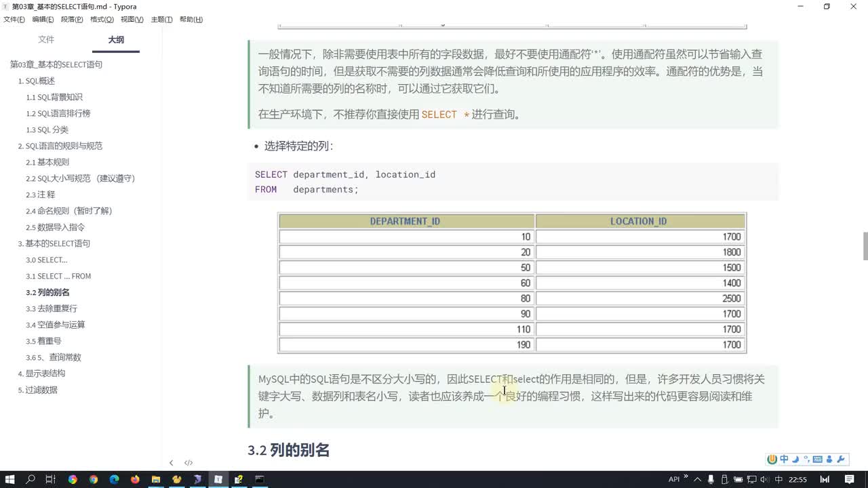This screenshot has width=868, height=488.
Task: Go to outline item 3.4 空值参与运算
Action: pos(56,325)
